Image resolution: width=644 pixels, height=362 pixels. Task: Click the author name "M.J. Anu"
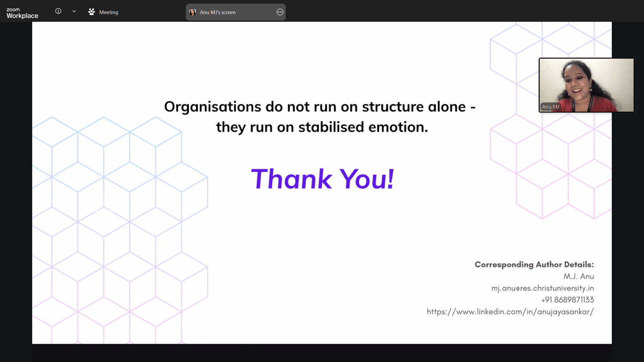point(579,277)
